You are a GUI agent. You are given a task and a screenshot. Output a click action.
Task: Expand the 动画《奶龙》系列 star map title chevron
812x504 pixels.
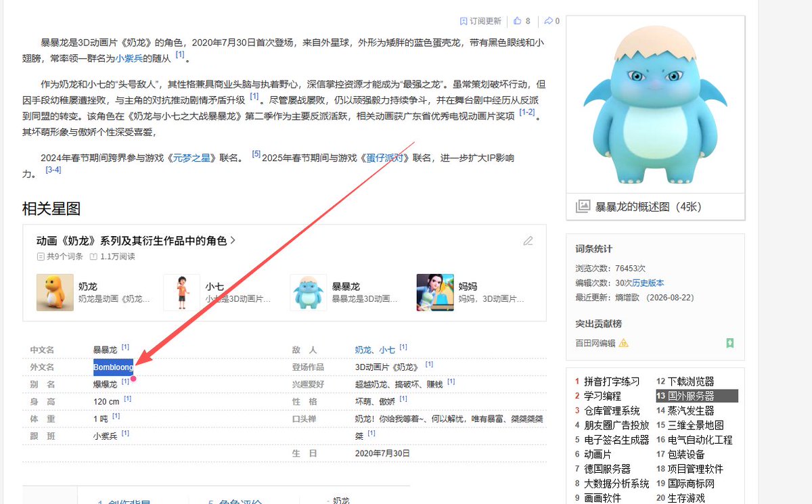(233, 240)
